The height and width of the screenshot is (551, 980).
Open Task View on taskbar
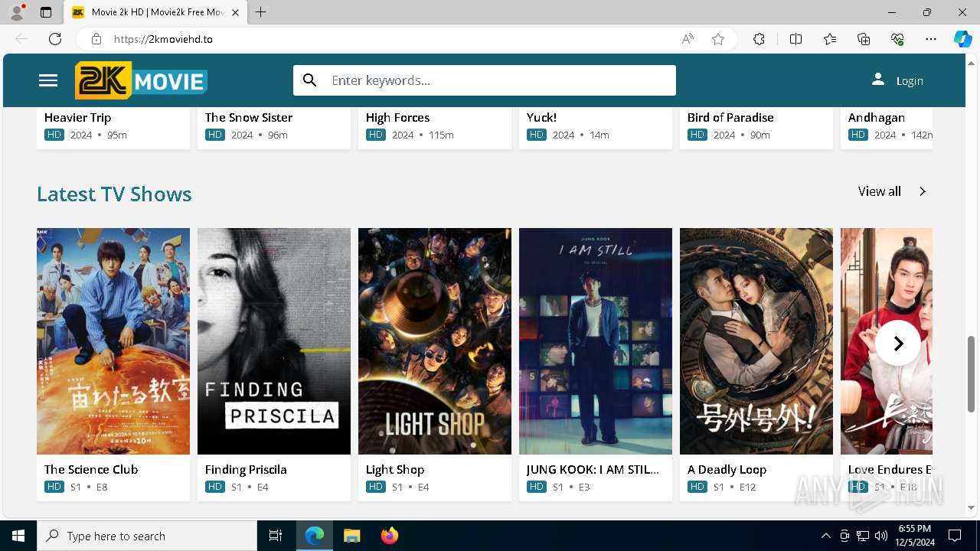276,536
